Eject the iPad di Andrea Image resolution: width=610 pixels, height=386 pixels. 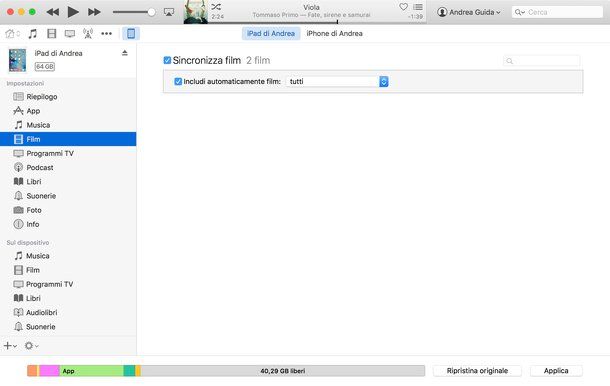tap(124, 53)
